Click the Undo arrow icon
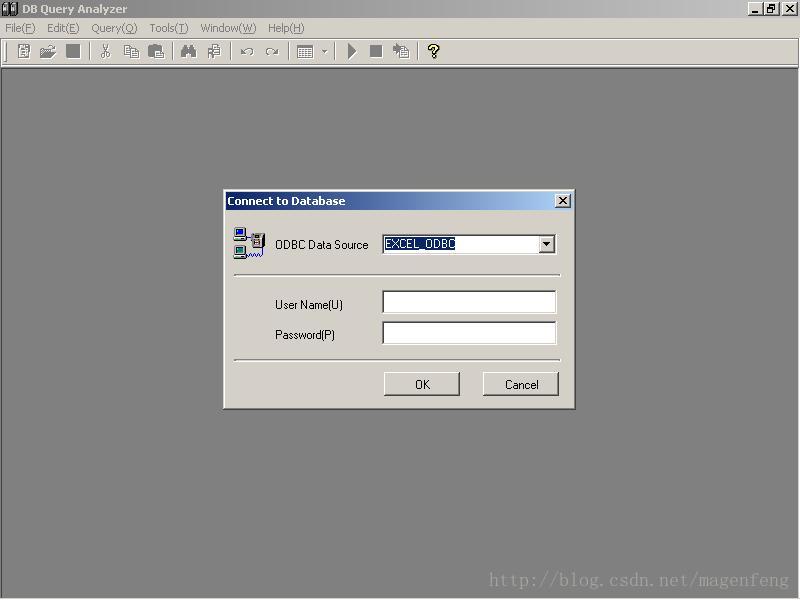This screenshot has height=600, width=800. coord(247,52)
